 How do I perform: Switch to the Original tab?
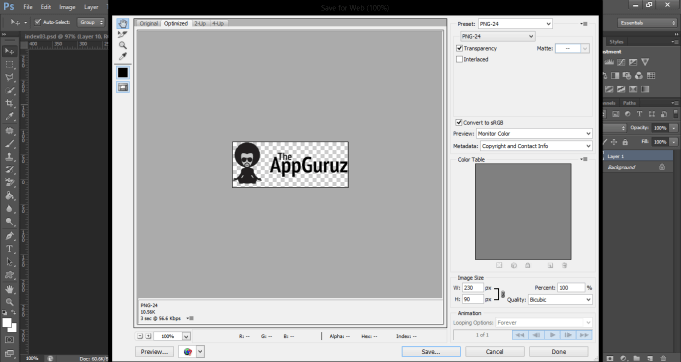[149, 23]
